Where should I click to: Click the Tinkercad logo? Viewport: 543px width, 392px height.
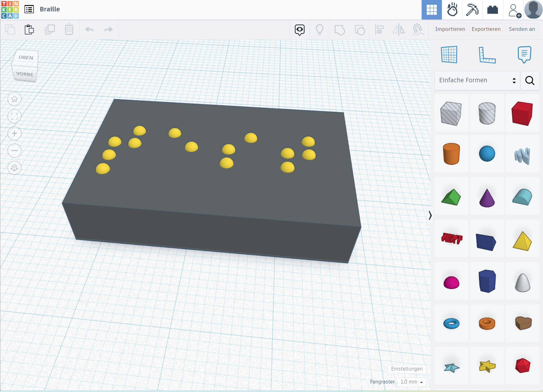tap(10, 9)
